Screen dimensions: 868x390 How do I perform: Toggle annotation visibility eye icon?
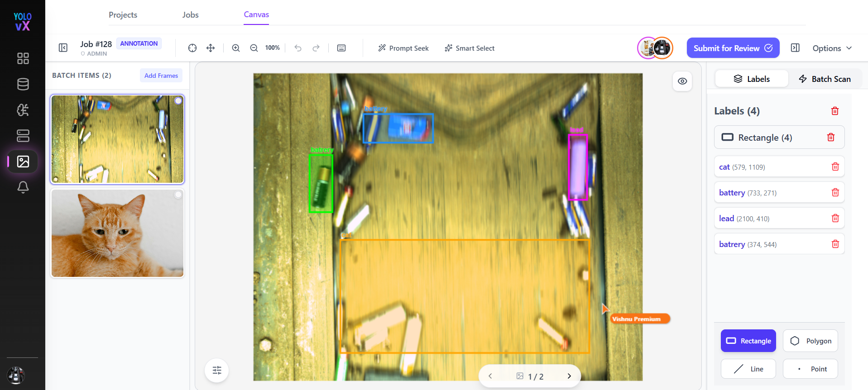[x=682, y=81]
